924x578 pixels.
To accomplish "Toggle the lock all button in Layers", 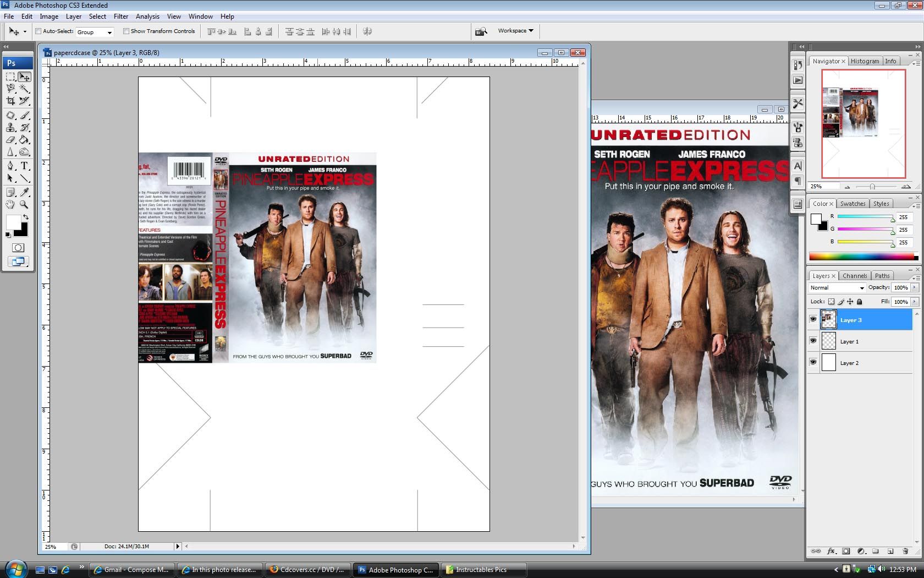I will pyautogui.click(x=860, y=302).
